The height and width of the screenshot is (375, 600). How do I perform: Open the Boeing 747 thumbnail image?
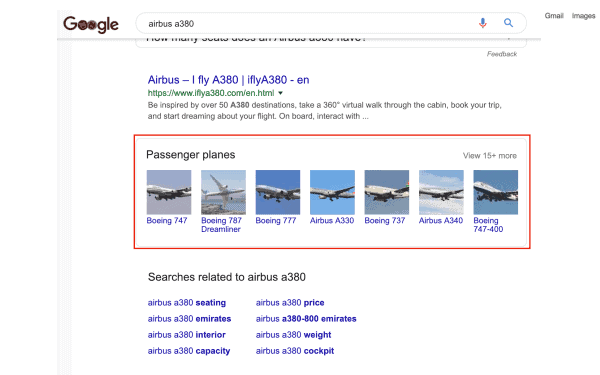(x=169, y=192)
